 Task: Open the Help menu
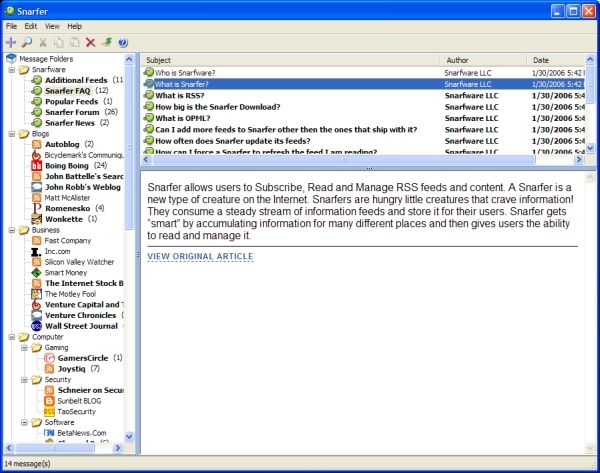click(x=75, y=26)
